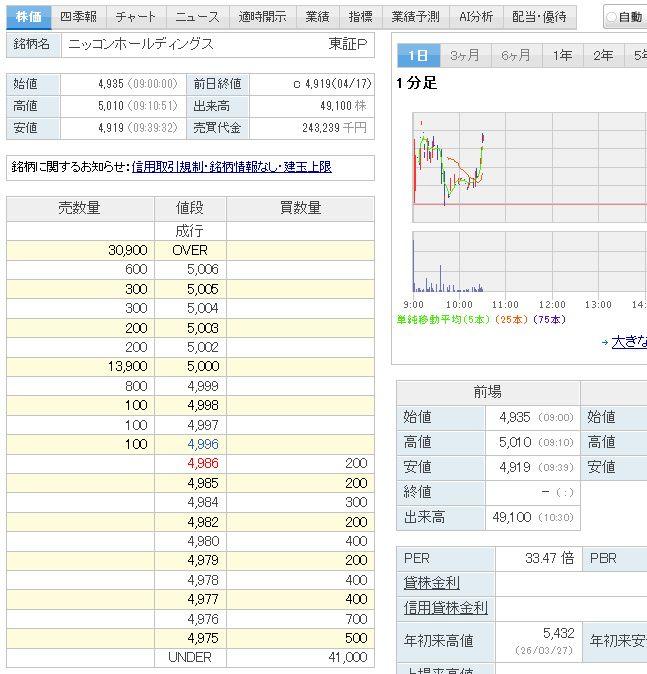Screen dimensions: 647x674
Task: Switch chart to 3ヶ月 period
Action: 465,55
